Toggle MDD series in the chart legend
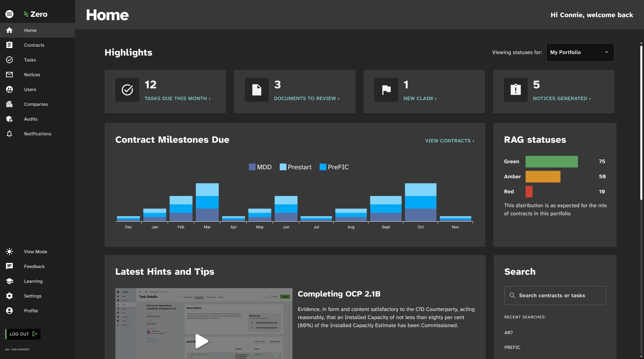This screenshot has height=359, width=644. coord(260,167)
